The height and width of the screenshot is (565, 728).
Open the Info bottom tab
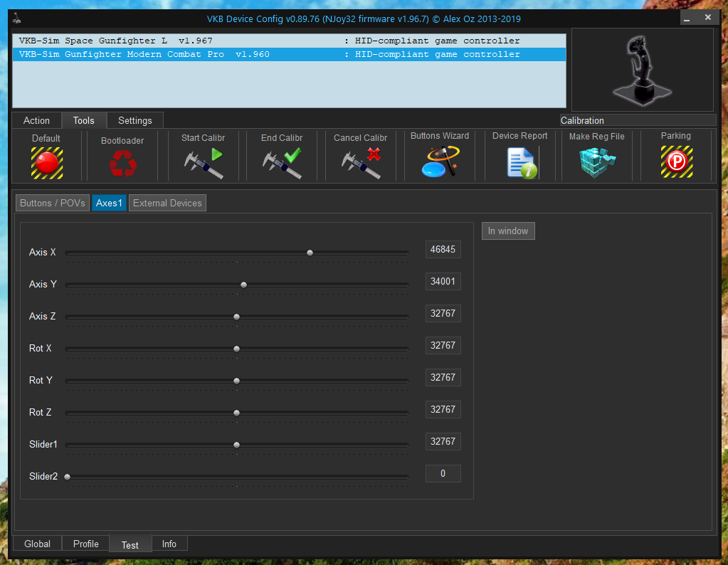pyautogui.click(x=169, y=544)
